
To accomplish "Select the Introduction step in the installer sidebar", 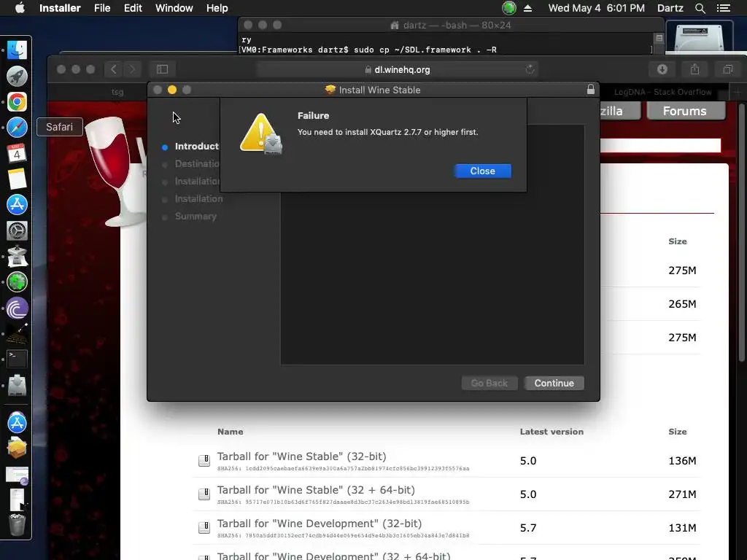I will pyautogui.click(x=196, y=146).
